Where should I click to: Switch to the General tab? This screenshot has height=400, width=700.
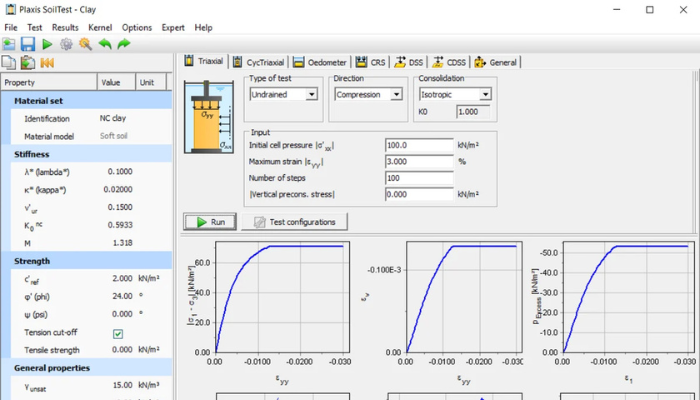click(x=496, y=62)
